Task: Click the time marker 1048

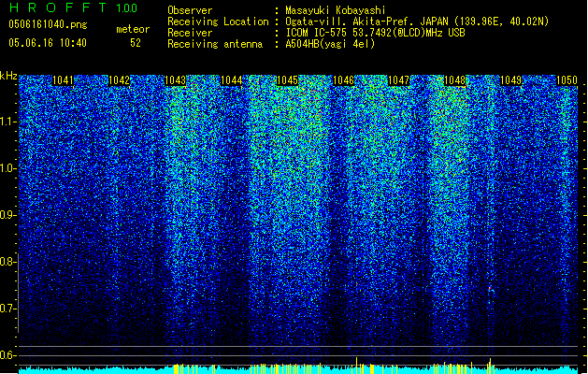Action: pyautogui.click(x=455, y=80)
